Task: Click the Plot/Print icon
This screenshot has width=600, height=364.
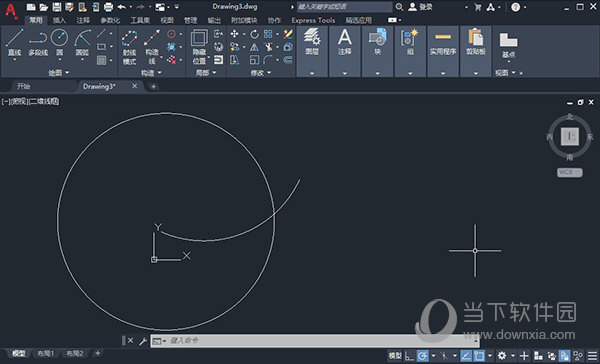Action: 108,7
